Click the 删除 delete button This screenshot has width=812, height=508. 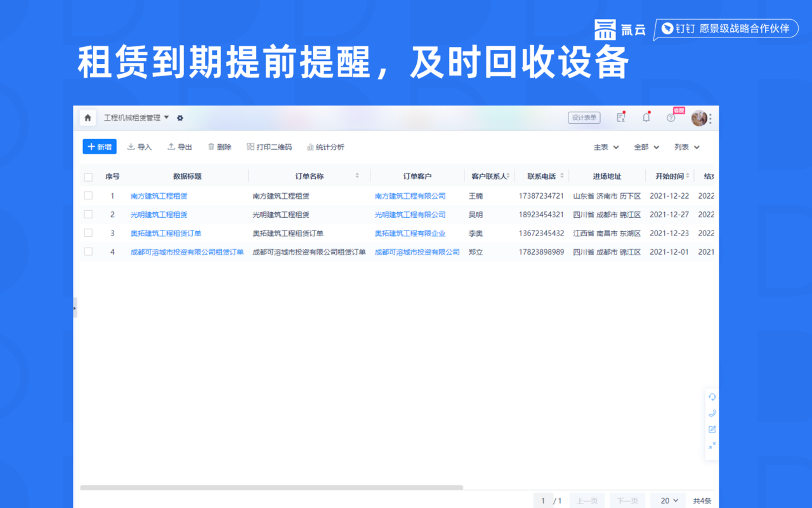tap(219, 147)
